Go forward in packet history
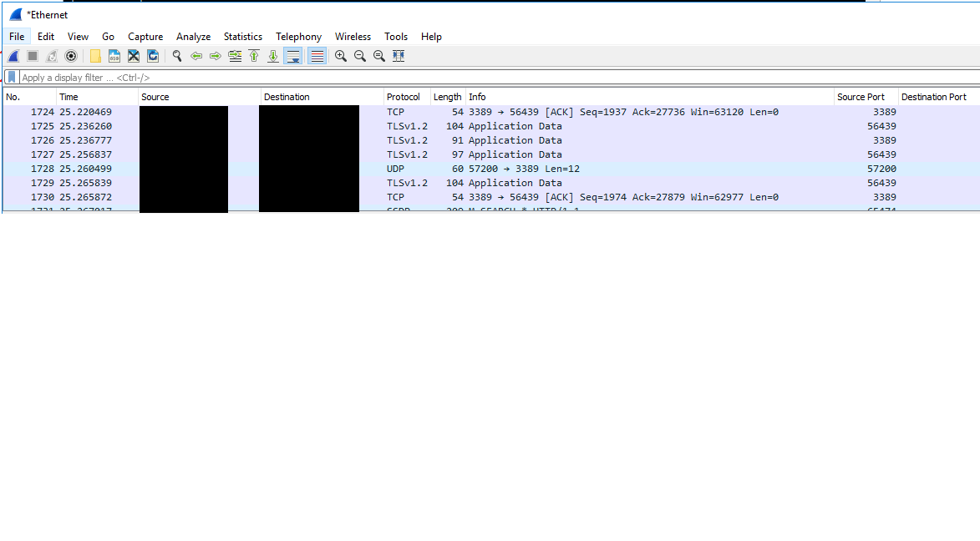This screenshot has width=980, height=541. coord(216,56)
